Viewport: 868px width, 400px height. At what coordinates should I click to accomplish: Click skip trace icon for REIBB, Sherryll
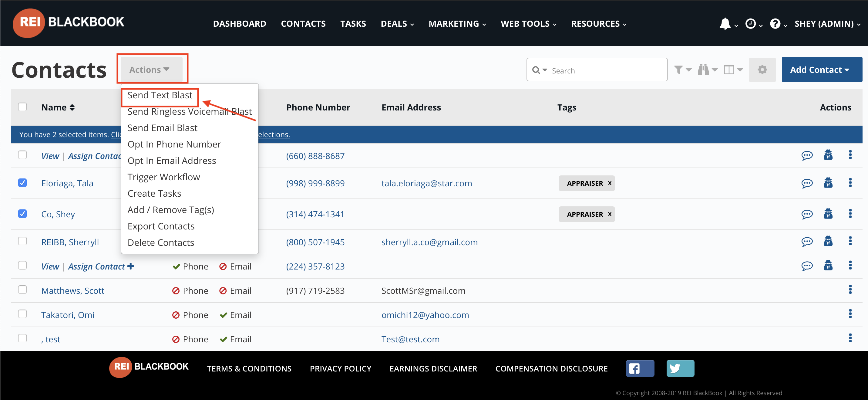(828, 241)
